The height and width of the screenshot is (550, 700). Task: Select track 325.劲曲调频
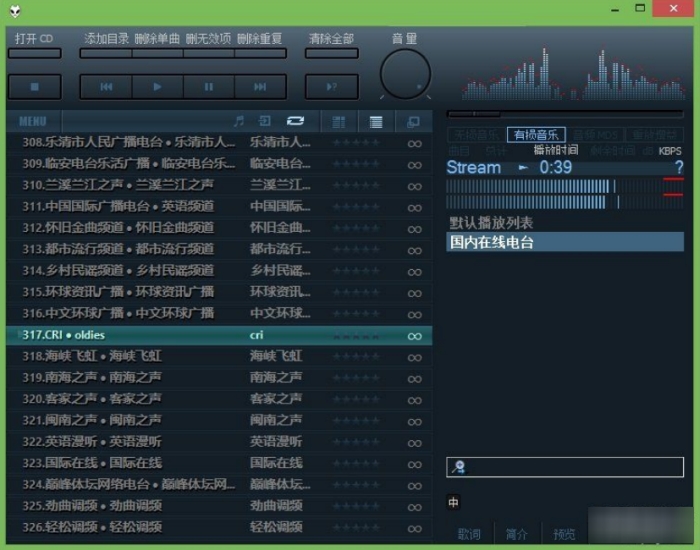(219, 506)
